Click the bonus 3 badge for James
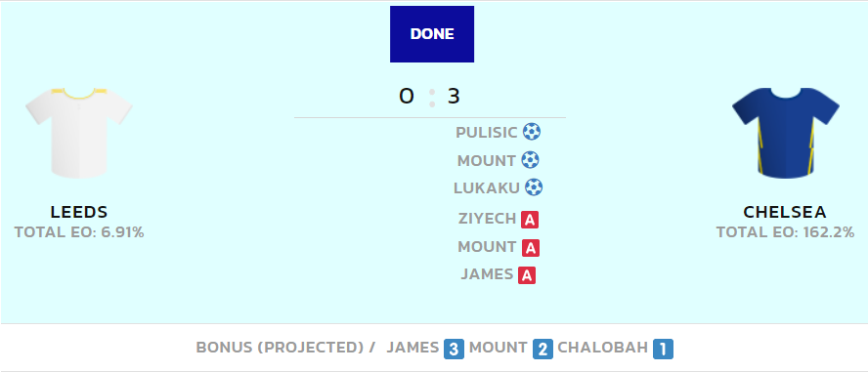The width and height of the screenshot is (868, 372). pyautogui.click(x=454, y=349)
